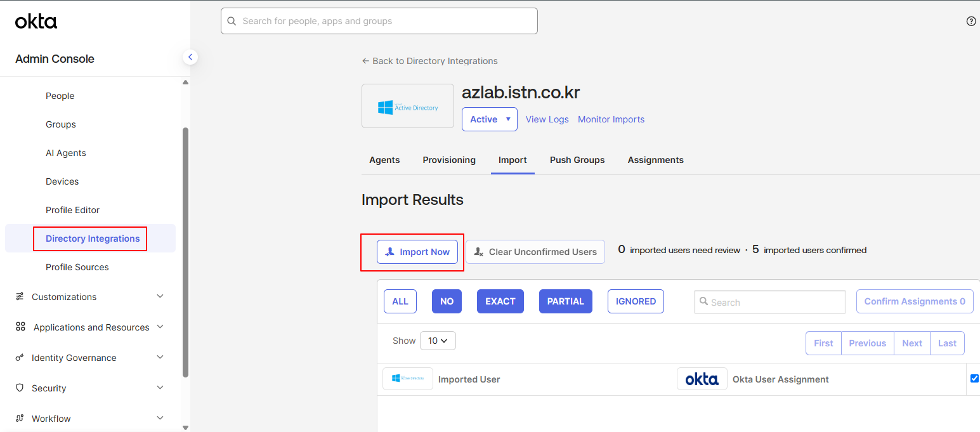Switch to the Assignments tab

point(656,160)
